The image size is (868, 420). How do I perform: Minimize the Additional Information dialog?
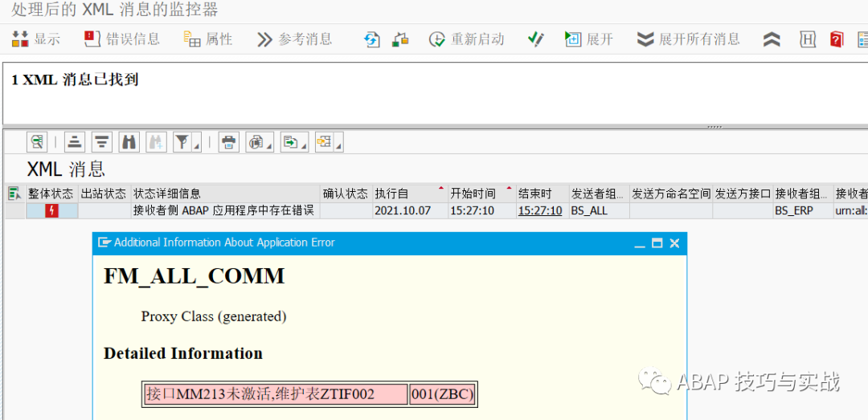[x=640, y=243]
